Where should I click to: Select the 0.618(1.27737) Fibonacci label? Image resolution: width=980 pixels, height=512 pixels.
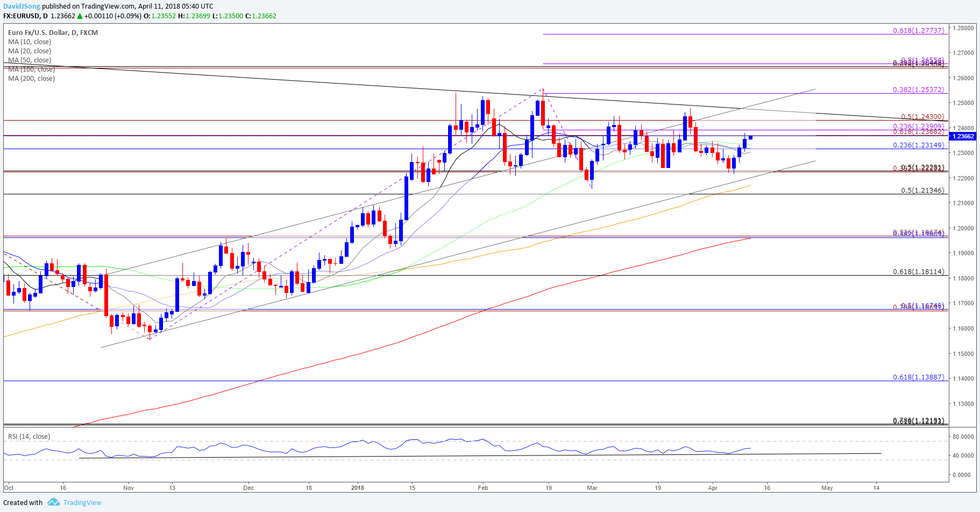click(919, 30)
